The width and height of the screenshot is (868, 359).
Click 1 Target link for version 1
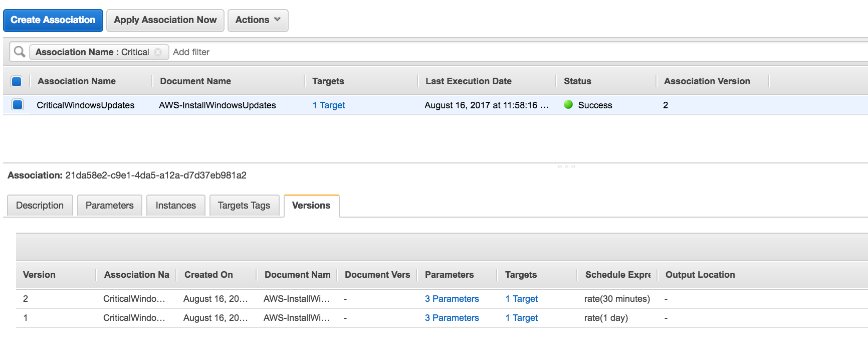[x=521, y=318]
